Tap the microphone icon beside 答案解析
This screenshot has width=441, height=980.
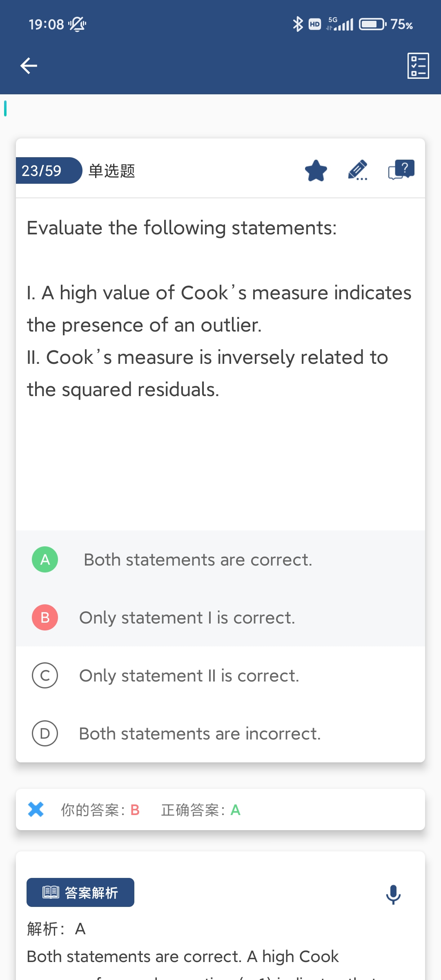(x=393, y=894)
